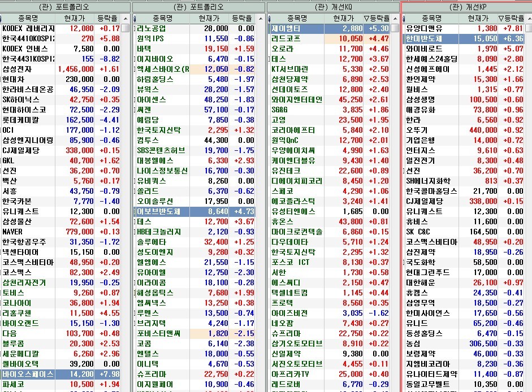Select the highlighted 제이엠티 row

(330, 28)
